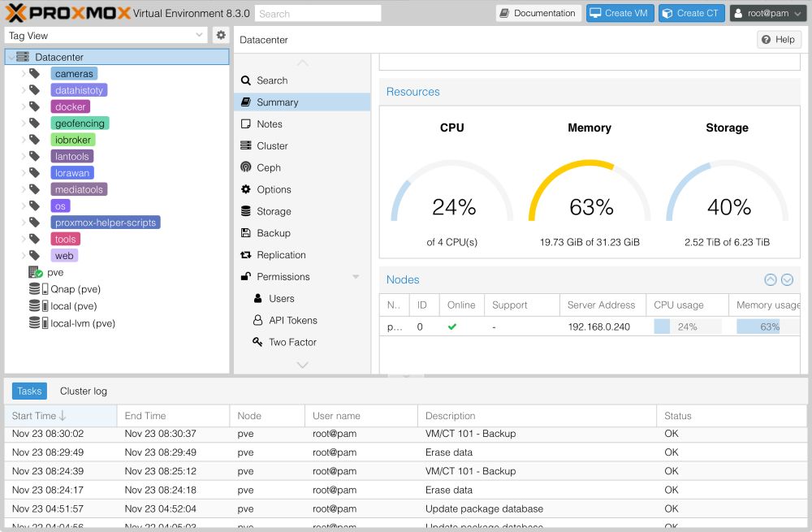Click the Datacenter server icon in tree
Image resolution: width=812 pixels, height=532 pixels.
(22, 57)
